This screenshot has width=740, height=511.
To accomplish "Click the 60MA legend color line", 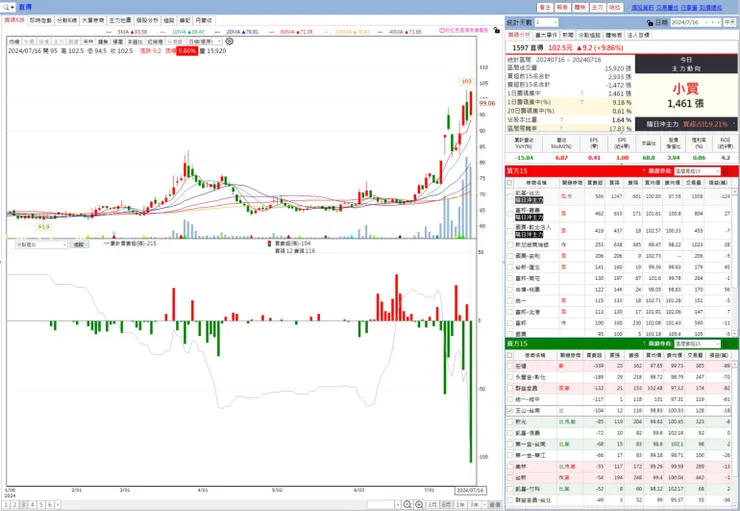I will pos(272,32).
